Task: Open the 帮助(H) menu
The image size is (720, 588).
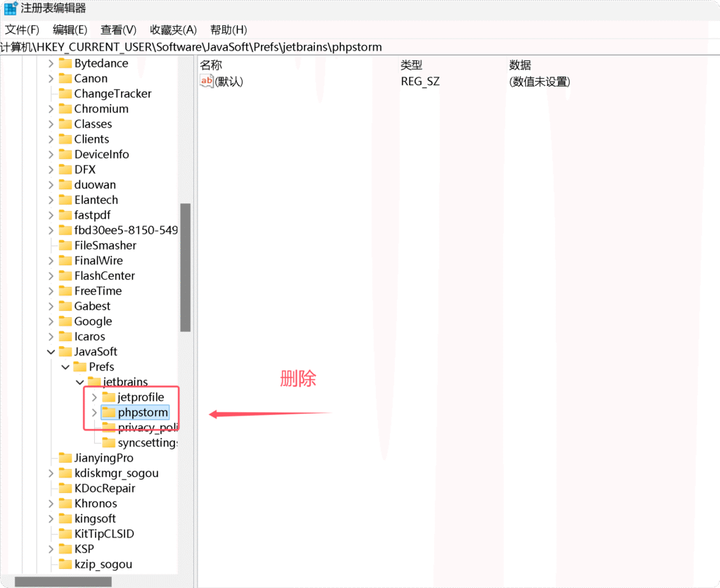Action: click(229, 30)
